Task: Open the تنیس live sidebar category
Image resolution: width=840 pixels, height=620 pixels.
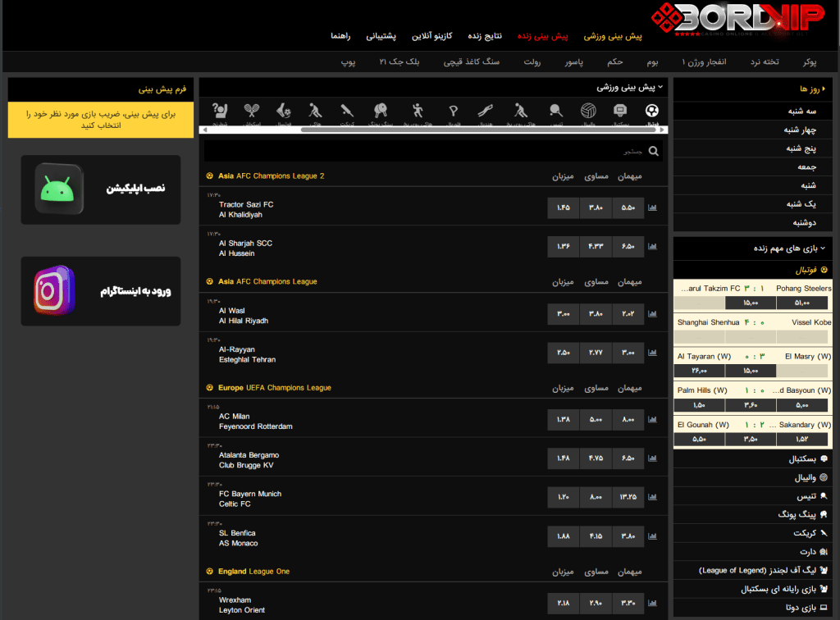Action: (x=753, y=496)
